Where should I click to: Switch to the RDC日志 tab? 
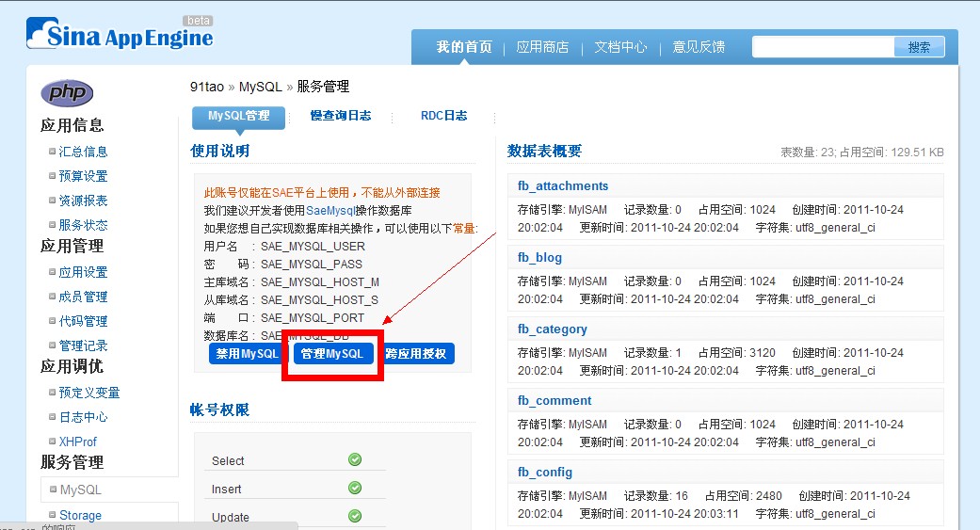tap(443, 116)
